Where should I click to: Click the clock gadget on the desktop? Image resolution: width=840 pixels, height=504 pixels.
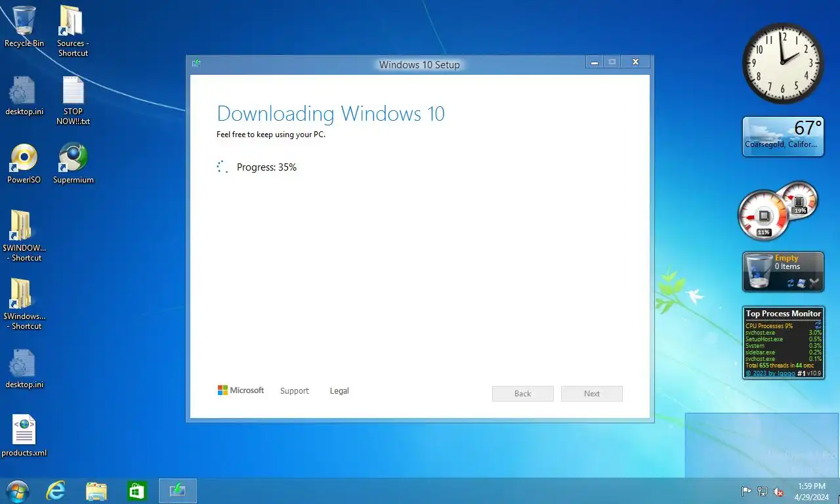tap(783, 63)
